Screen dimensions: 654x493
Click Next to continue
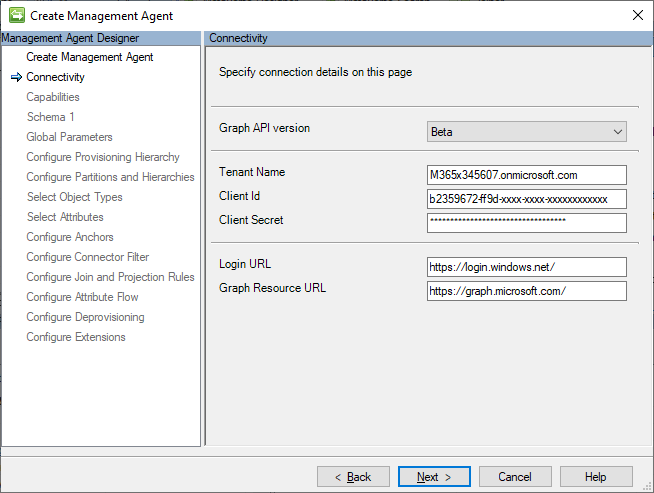434,477
